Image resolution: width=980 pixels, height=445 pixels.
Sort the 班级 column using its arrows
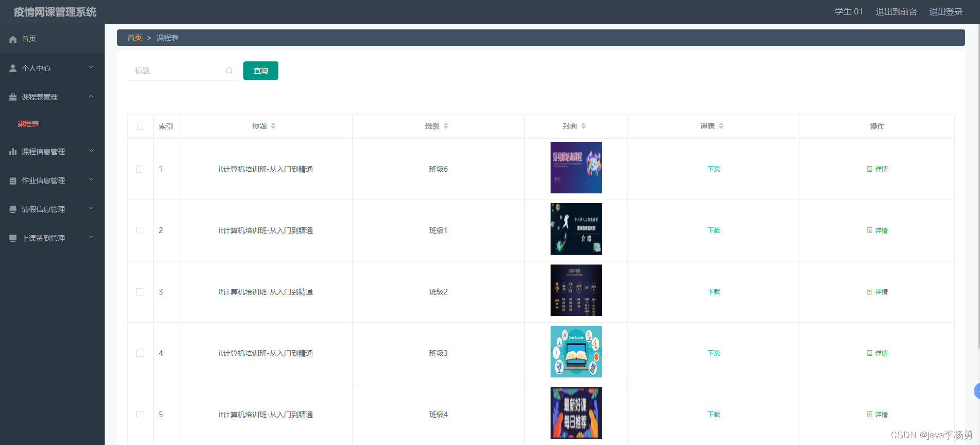click(x=446, y=126)
